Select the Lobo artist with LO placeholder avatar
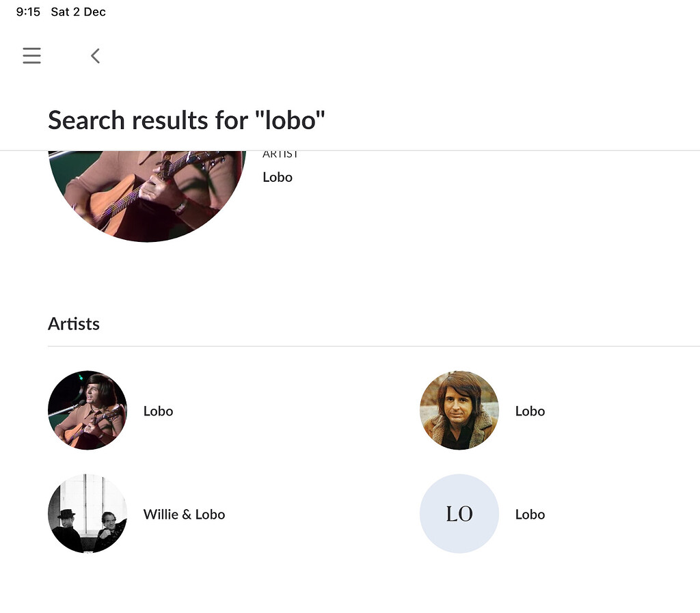 459,514
